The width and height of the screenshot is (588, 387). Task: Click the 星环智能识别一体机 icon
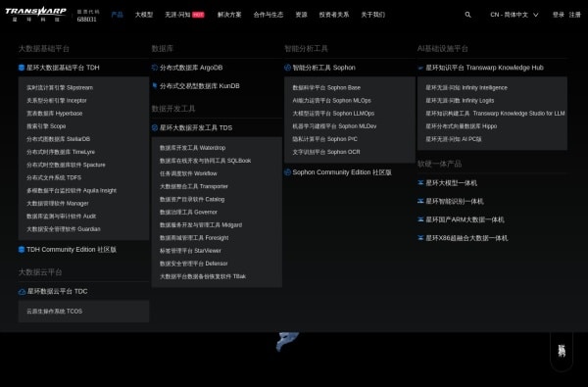(x=420, y=202)
